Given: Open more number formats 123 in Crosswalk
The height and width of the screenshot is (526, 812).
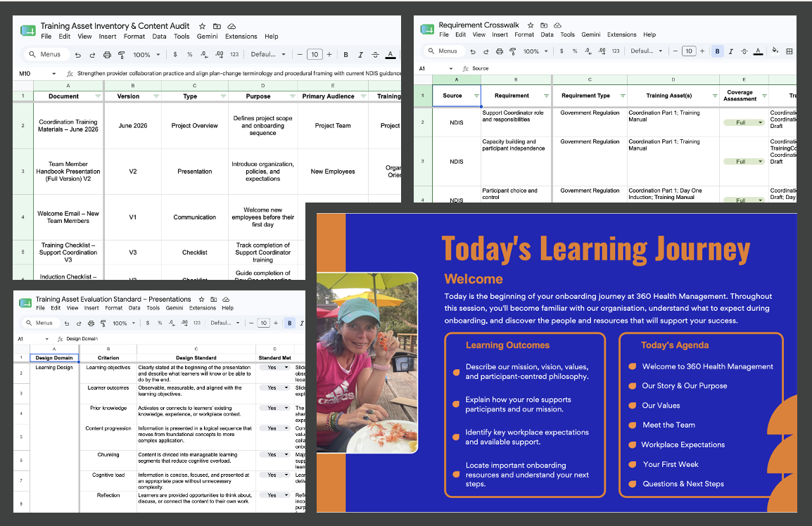Looking at the screenshot, I should pyautogui.click(x=615, y=51).
